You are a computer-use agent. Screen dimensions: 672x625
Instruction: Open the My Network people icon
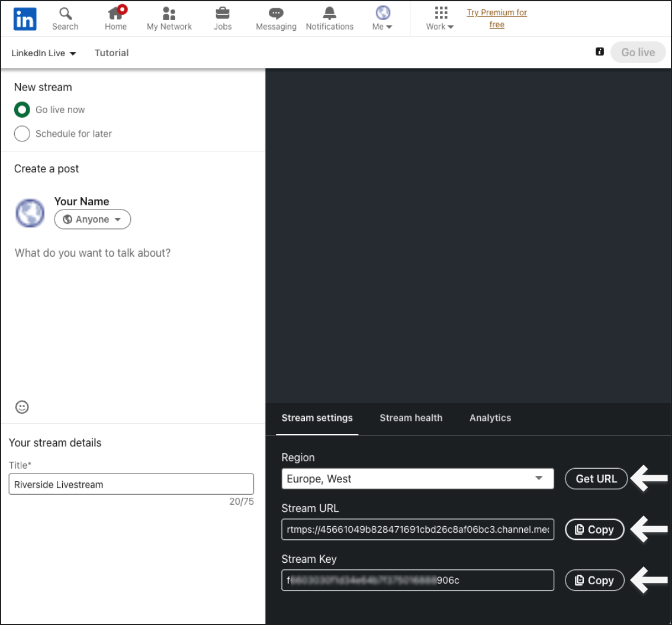(169, 14)
